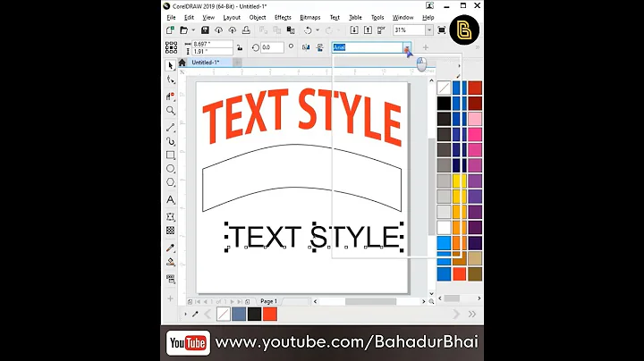
Task: Click the add page button before Page 1
Action: (190, 301)
